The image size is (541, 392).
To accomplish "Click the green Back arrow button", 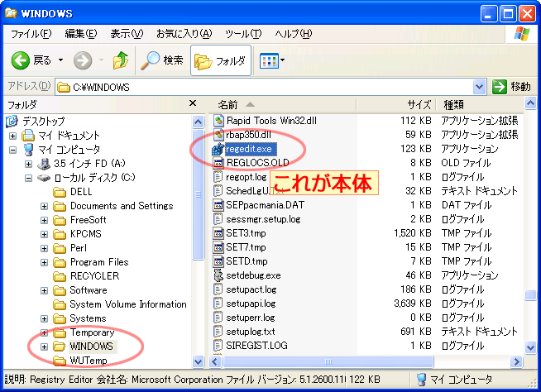I will tap(21, 60).
